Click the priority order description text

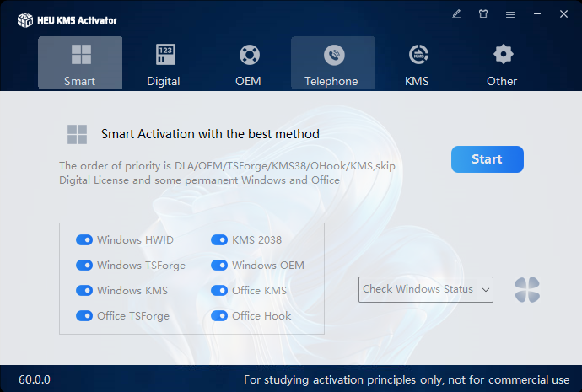(227, 173)
